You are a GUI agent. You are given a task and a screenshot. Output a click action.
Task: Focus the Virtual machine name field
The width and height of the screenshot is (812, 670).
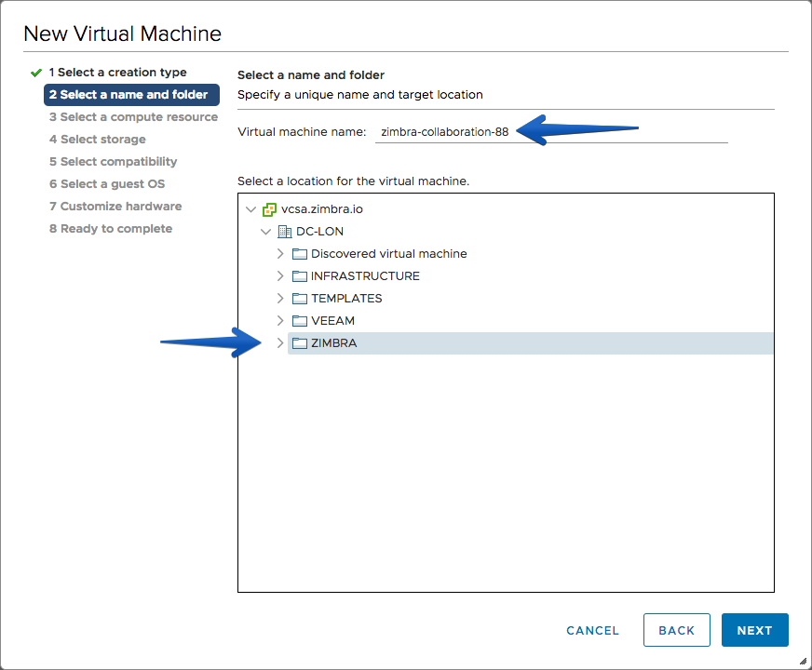point(551,132)
